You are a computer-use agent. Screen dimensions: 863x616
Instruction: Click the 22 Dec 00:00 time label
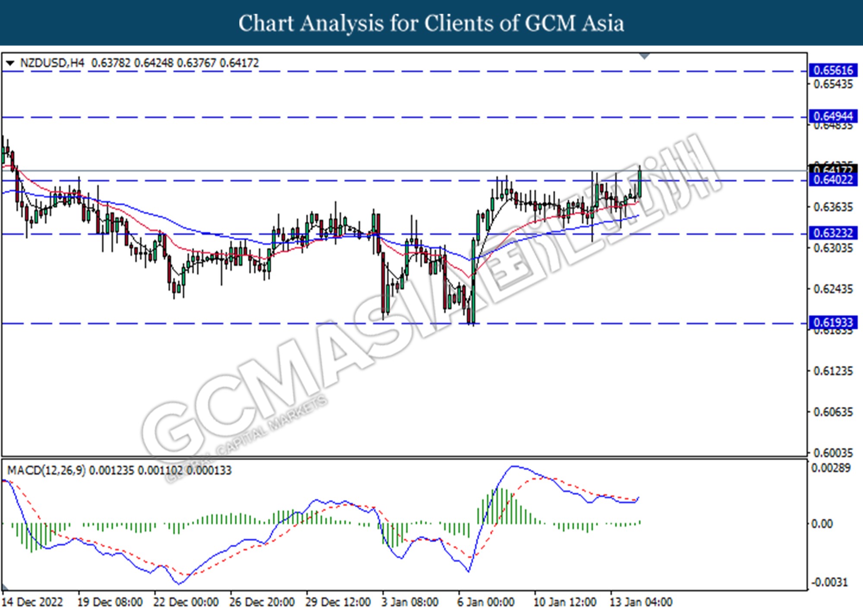[x=186, y=602]
